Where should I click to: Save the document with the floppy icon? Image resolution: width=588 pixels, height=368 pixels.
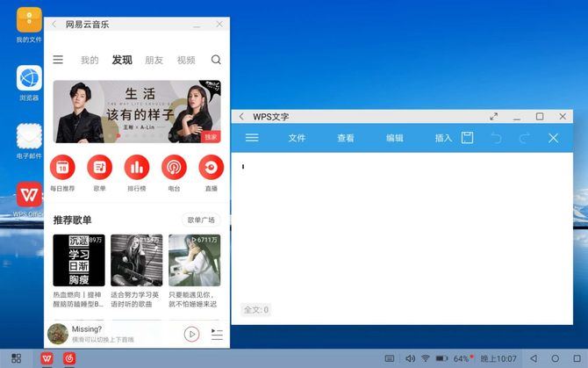point(467,138)
